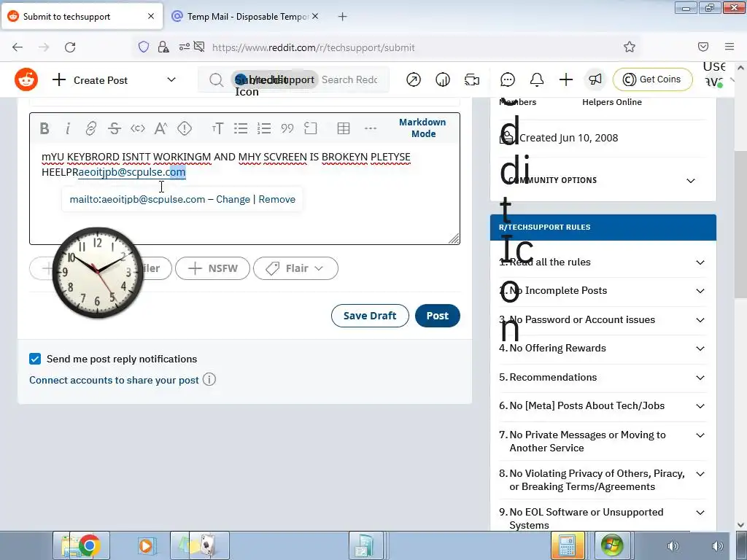Screen dimensions: 747x560
Task: Click the Post button
Action: pos(438,316)
